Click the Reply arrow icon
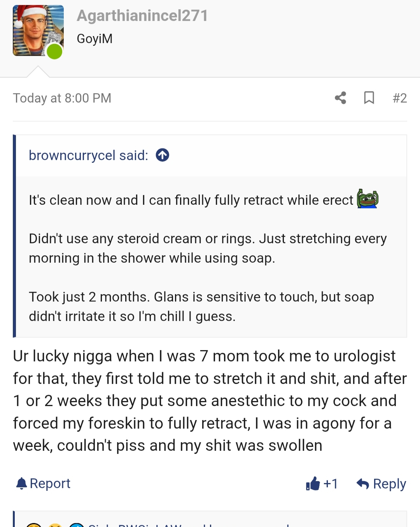 362,483
